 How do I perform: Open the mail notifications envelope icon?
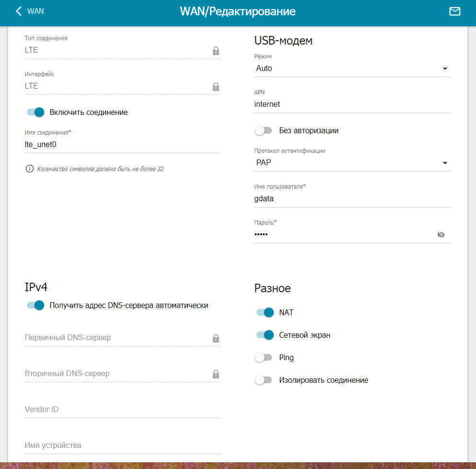click(454, 11)
